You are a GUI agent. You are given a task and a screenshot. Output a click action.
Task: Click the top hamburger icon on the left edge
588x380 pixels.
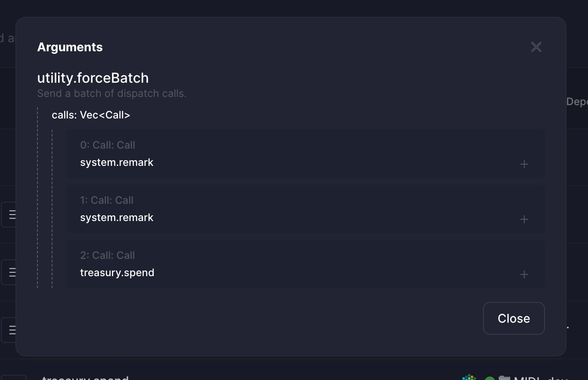pyautogui.click(x=12, y=214)
